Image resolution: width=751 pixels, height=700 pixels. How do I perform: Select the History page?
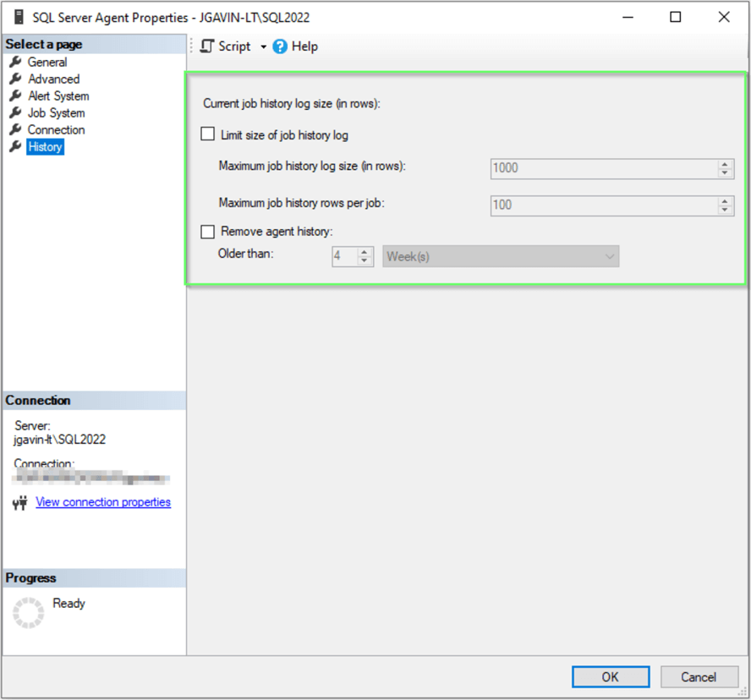tap(45, 146)
